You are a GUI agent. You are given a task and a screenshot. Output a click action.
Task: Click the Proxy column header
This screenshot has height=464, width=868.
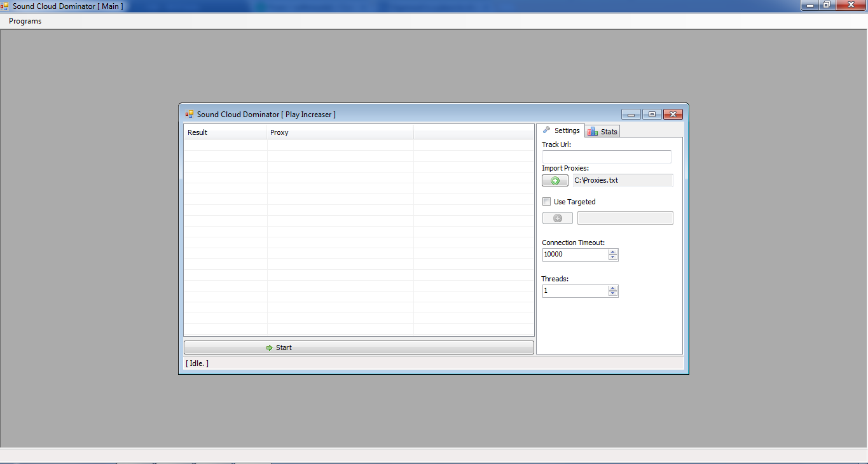pyautogui.click(x=340, y=132)
